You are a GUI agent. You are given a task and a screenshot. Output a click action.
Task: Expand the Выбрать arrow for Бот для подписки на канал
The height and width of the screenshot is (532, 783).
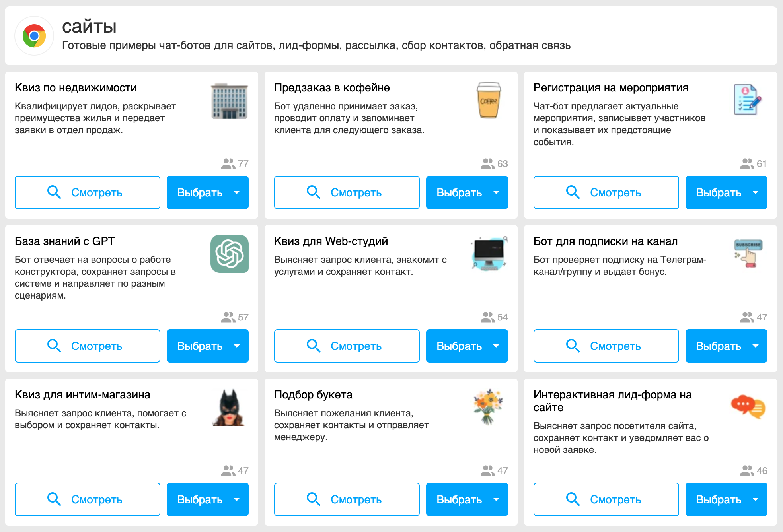click(x=756, y=346)
